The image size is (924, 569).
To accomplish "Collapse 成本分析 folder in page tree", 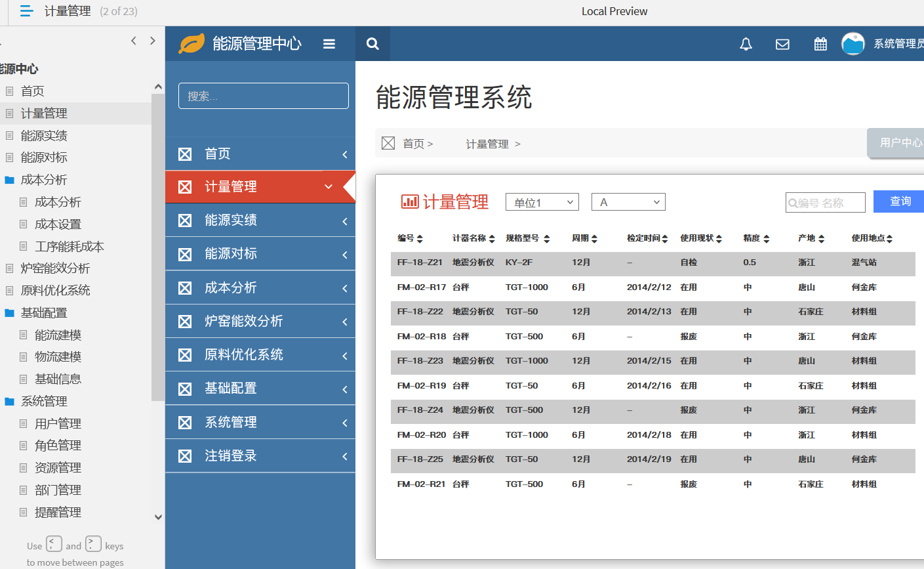I will 9,180.
